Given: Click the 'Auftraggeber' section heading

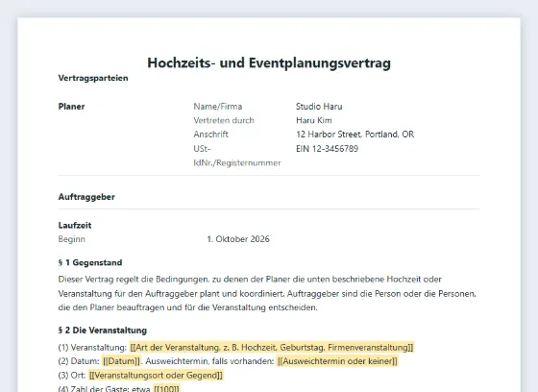Looking at the screenshot, I should click(86, 197).
